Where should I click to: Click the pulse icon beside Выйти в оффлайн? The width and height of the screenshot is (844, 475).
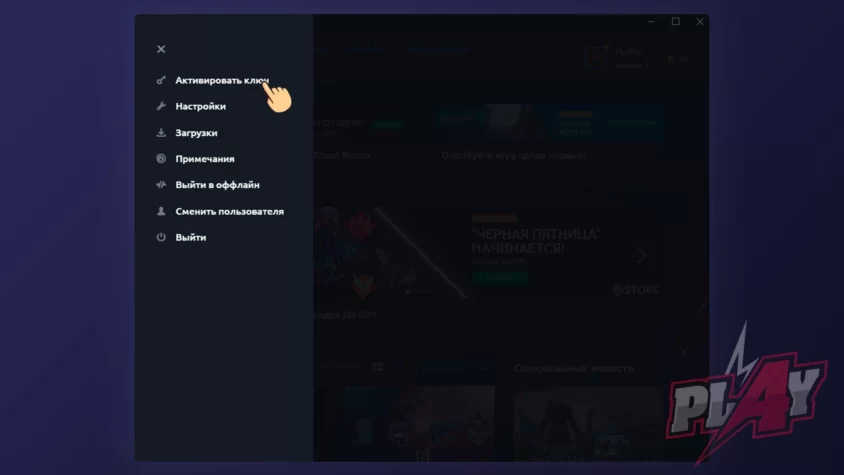(x=161, y=185)
